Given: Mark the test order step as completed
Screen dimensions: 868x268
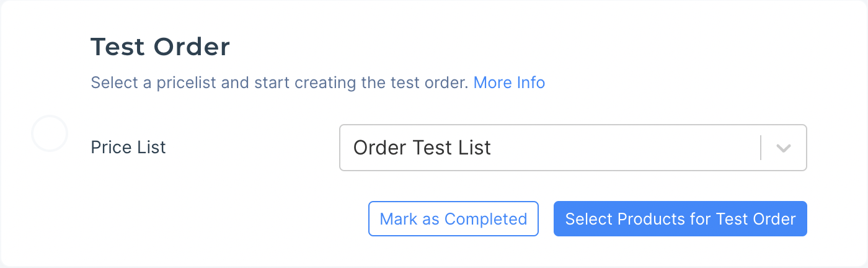Looking at the screenshot, I should click(x=453, y=219).
